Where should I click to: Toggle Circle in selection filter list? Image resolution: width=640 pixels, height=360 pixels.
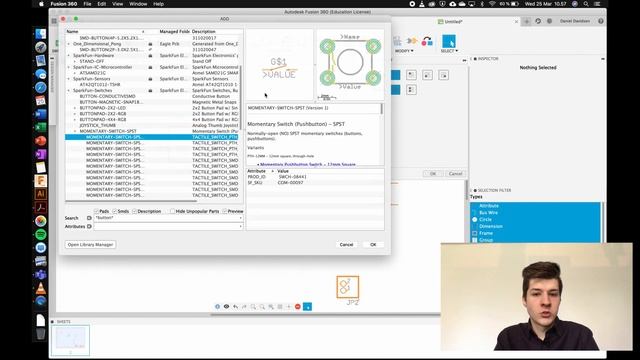point(485,220)
